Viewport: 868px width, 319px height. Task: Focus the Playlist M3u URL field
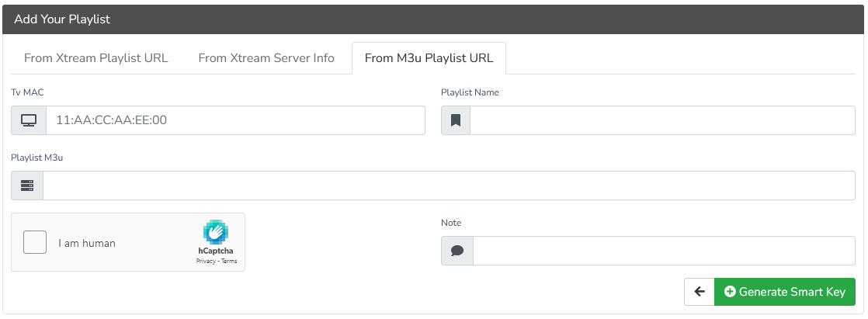449,186
